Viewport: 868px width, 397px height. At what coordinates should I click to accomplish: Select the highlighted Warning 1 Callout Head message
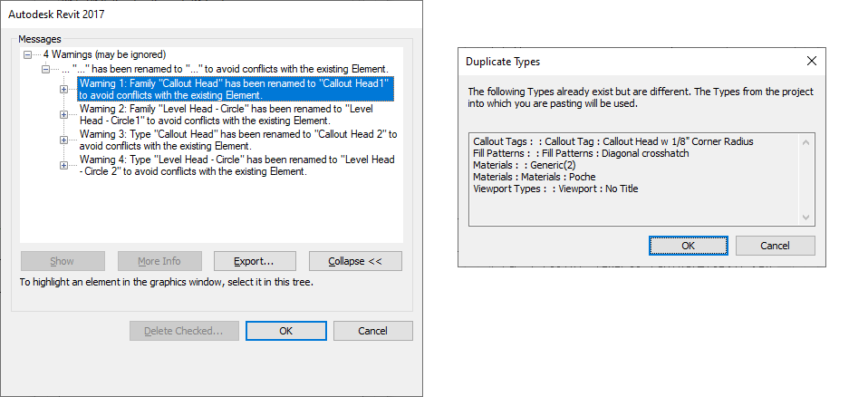tap(236, 88)
